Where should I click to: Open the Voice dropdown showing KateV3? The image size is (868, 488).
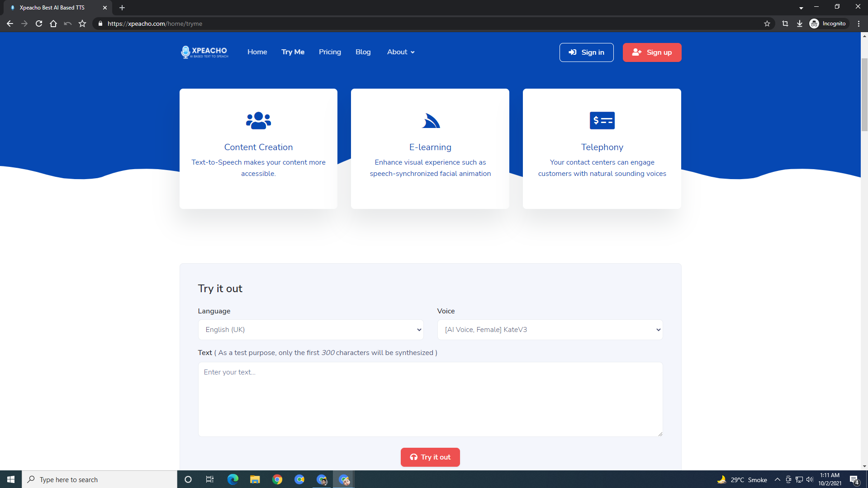tap(550, 330)
